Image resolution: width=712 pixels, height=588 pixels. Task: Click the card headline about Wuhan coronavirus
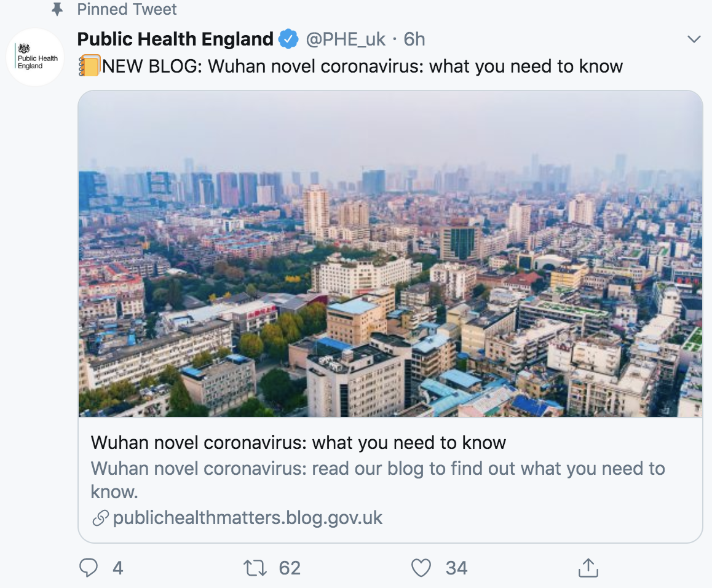298,442
